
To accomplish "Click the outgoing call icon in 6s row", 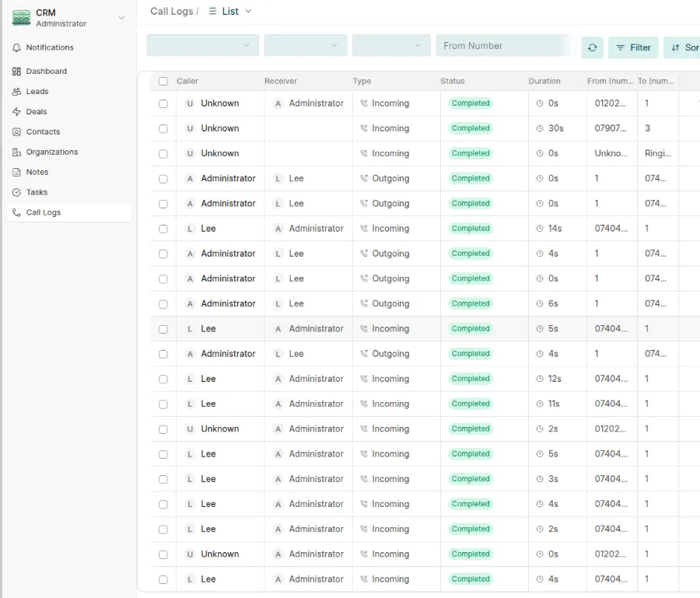I will (x=364, y=303).
